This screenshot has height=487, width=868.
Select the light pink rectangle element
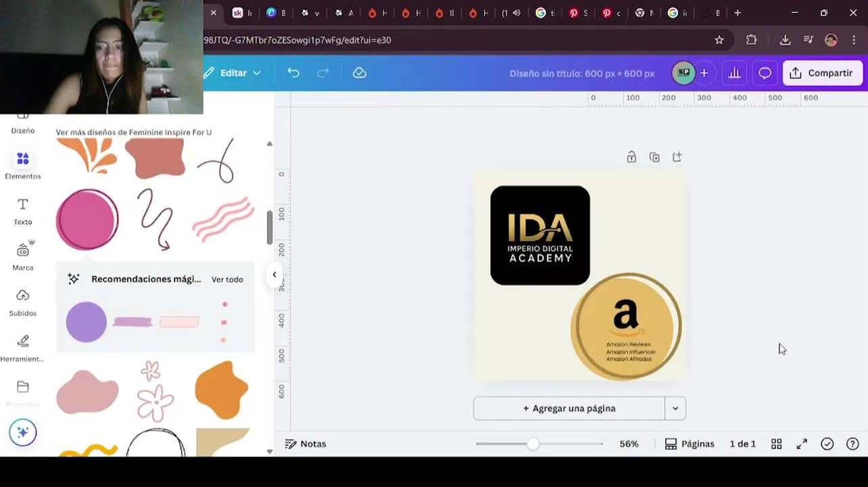[x=179, y=322]
